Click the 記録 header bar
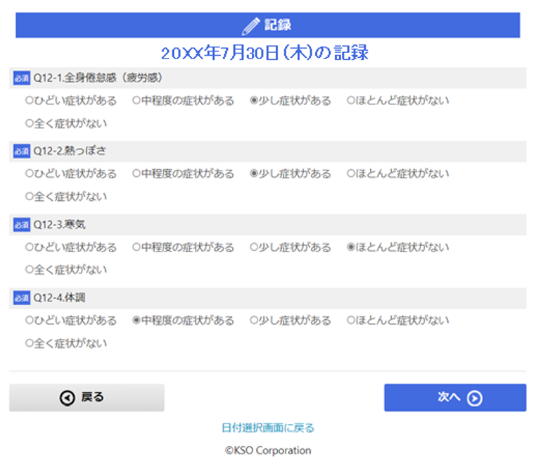Viewport: 535px width, 465px height. click(268, 25)
